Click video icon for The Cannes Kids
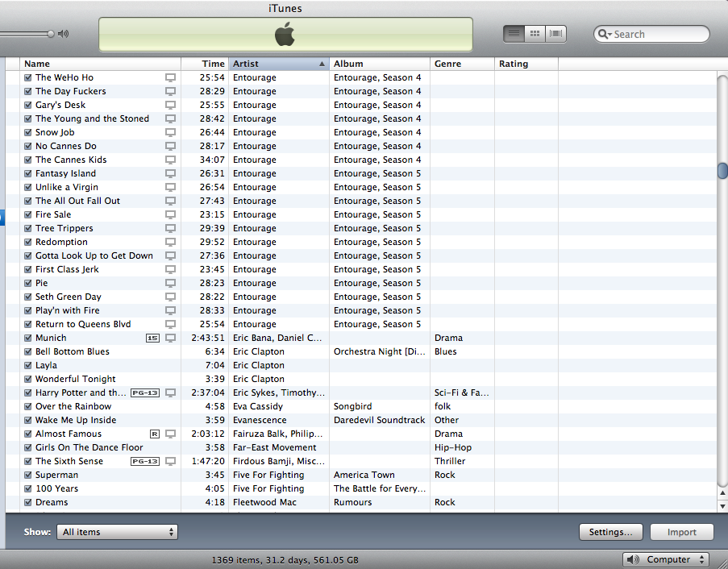The width and height of the screenshot is (728, 569). 170,160
